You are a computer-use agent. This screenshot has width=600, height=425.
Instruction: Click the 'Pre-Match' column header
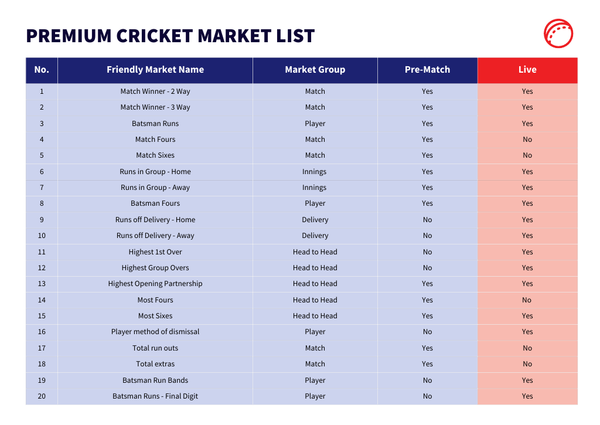coord(427,70)
